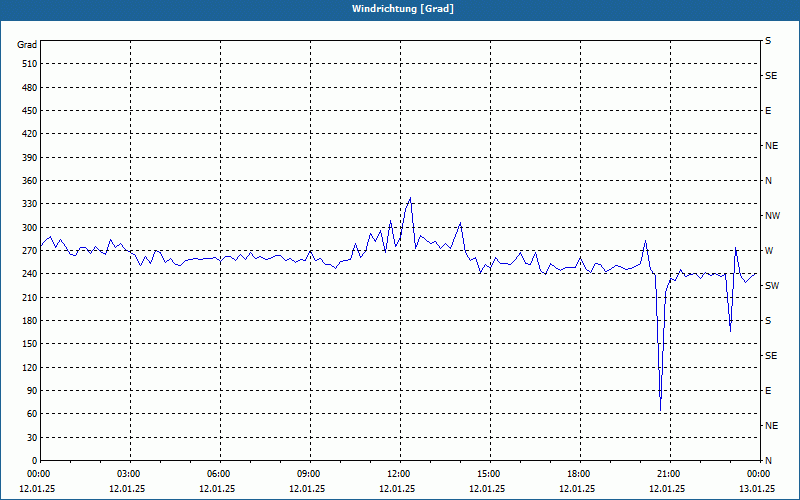
Task: Click the 210 y-axis tick label
Action: (x=30, y=297)
